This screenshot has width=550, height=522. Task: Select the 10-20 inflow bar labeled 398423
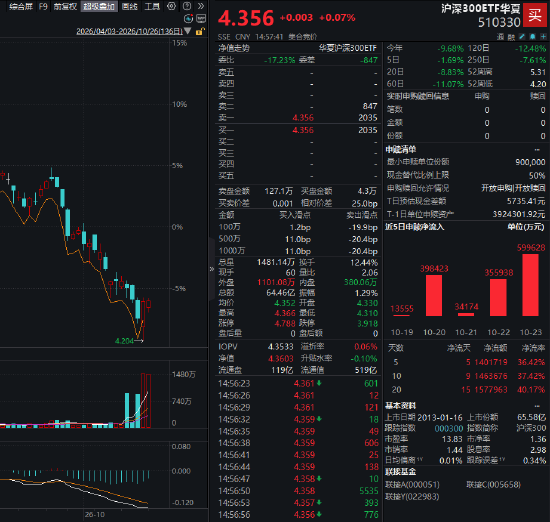point(434,296)
